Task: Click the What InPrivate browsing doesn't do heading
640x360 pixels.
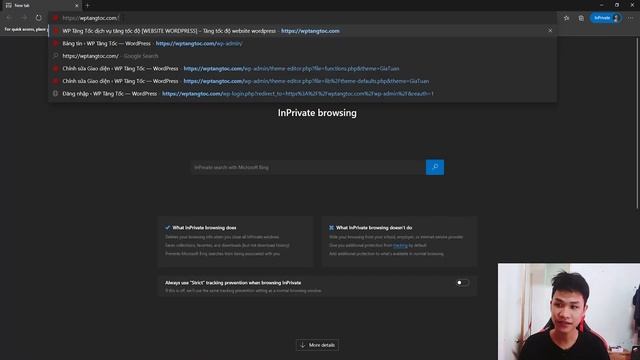Action: pos(374,228)
